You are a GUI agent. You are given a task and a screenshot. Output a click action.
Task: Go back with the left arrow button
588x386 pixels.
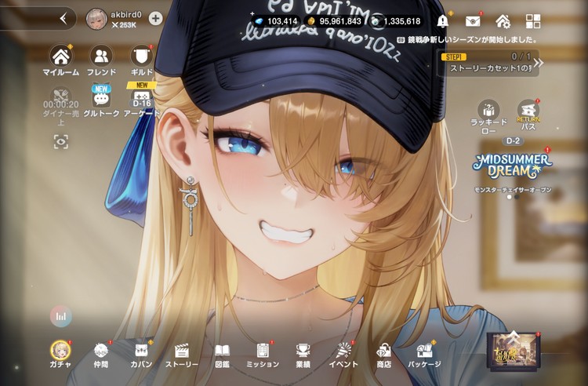(64, 18)
